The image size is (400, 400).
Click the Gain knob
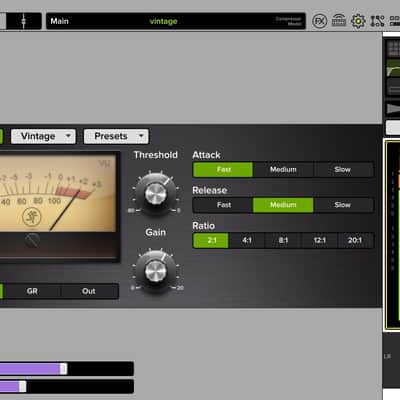tap(155, 271)
